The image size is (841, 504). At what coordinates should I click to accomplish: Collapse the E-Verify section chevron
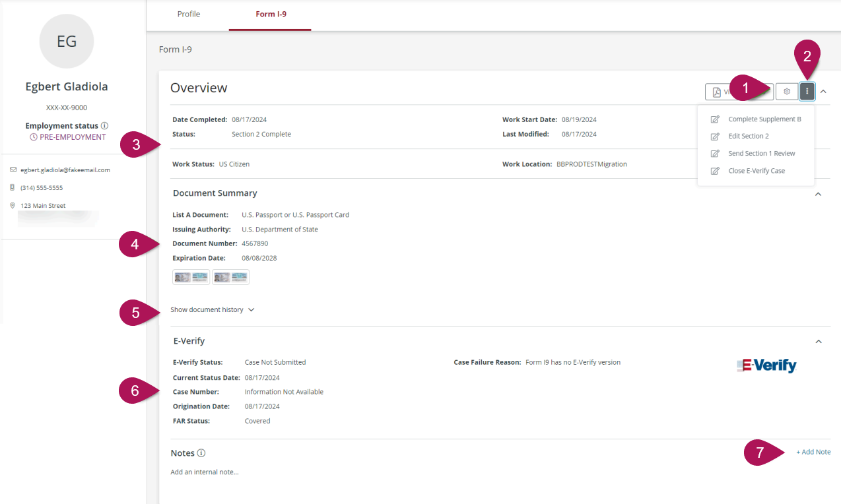tap(819, 342)
